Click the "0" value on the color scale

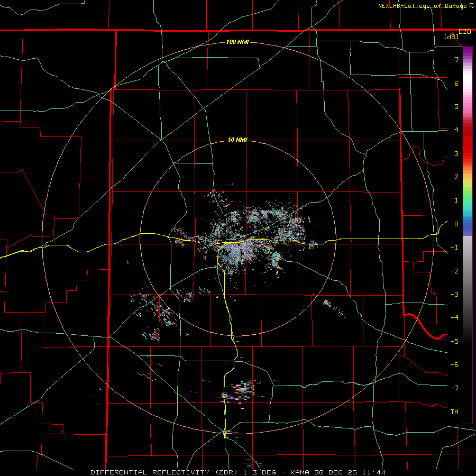[456, 224]
